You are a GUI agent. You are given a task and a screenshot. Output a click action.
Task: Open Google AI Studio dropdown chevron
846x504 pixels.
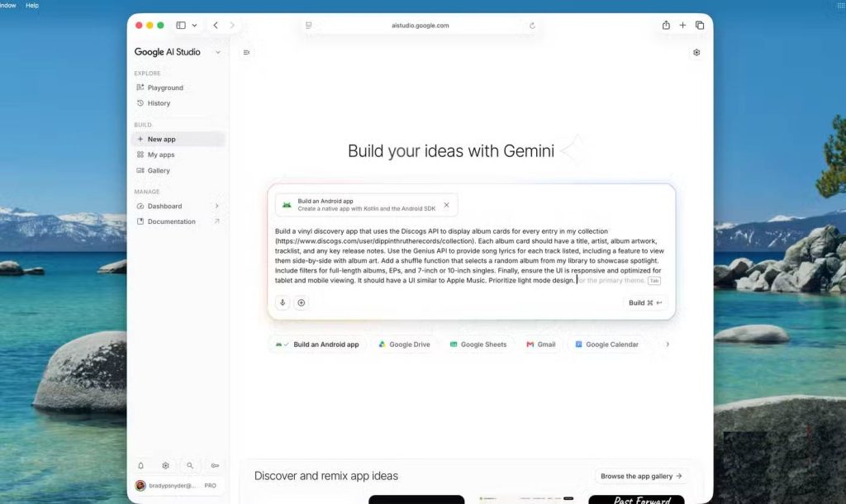point(218,52)
